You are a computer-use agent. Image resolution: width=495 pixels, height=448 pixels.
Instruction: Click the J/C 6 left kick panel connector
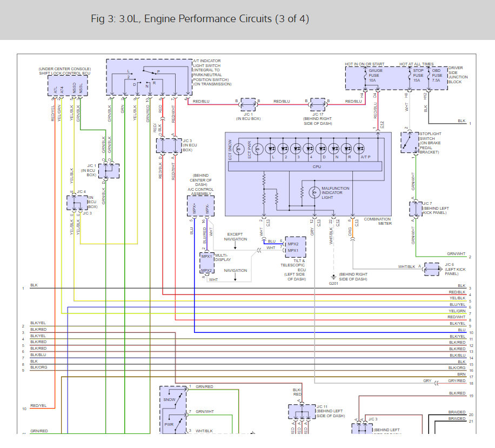click(x=431, y=269)
